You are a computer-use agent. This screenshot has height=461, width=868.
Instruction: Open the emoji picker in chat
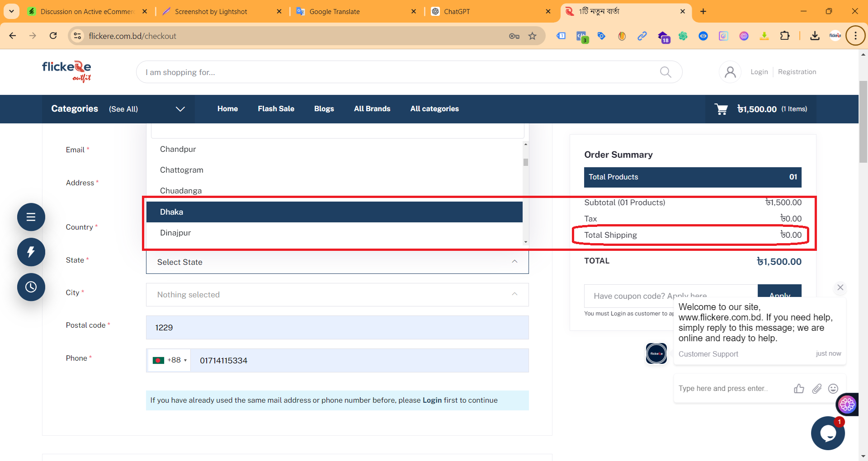coord(833,389)
